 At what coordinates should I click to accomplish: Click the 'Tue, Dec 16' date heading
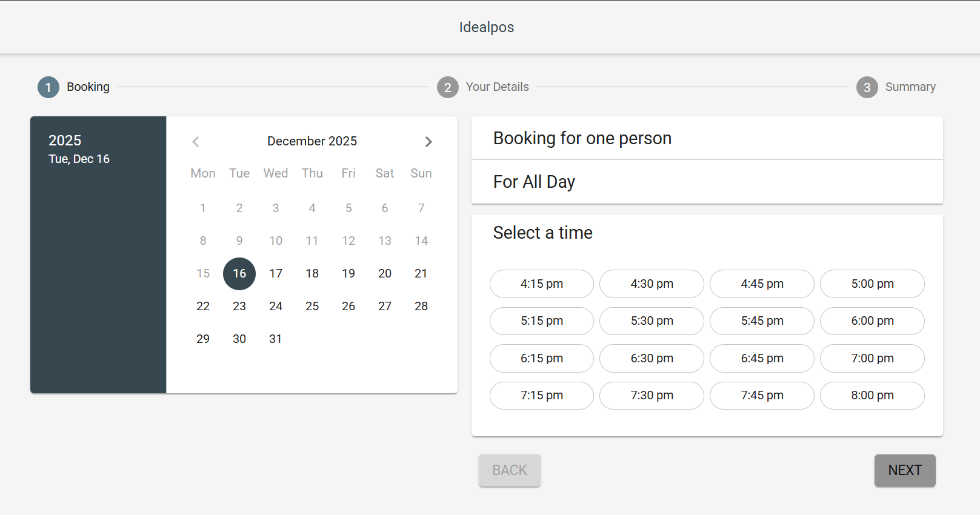pyautogui.click(x=79, y=159)
